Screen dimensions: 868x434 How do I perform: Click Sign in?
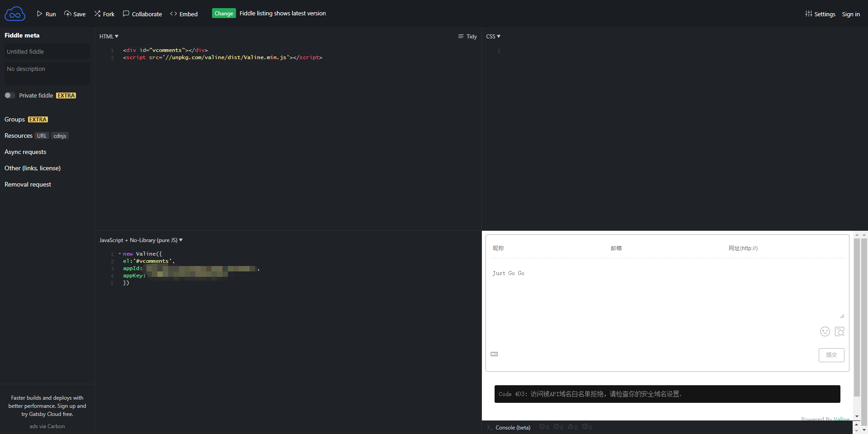coord(851,14)
